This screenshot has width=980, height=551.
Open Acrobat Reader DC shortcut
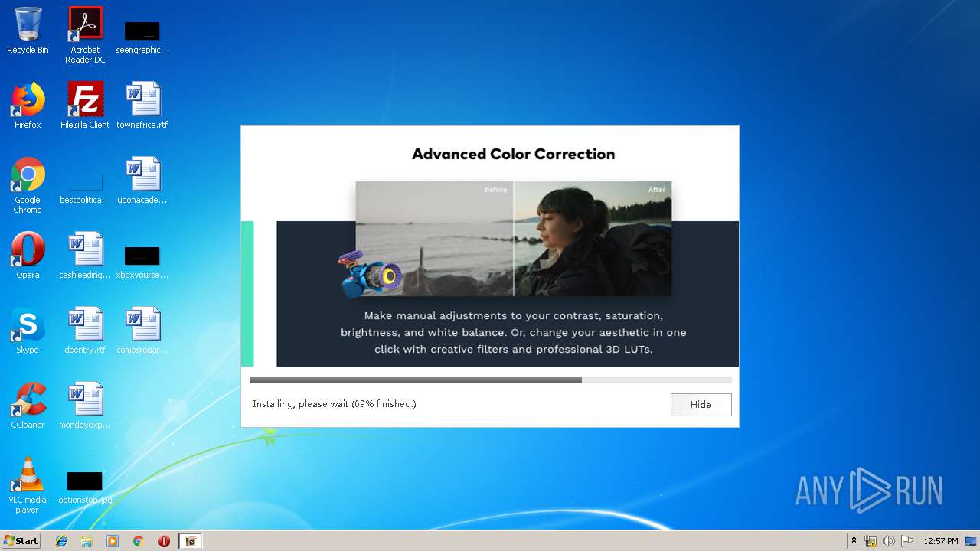click(85, 35)
